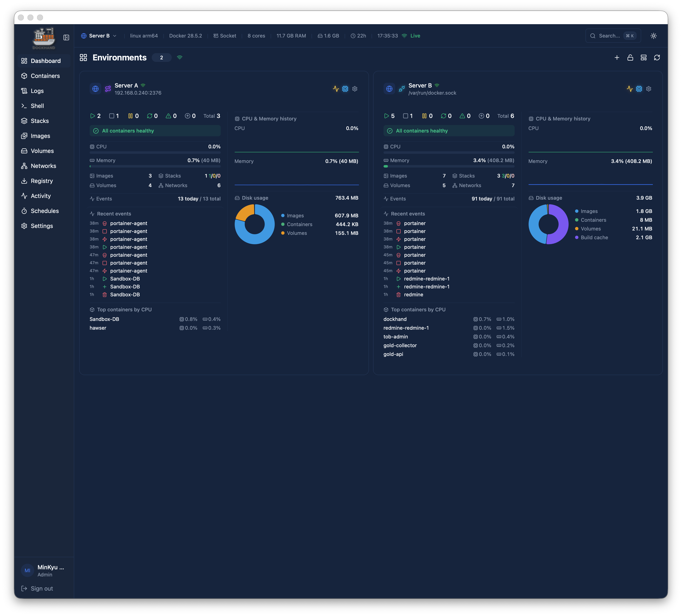Click the Search field
682x616 pixels.
click(x=609, y=36)
